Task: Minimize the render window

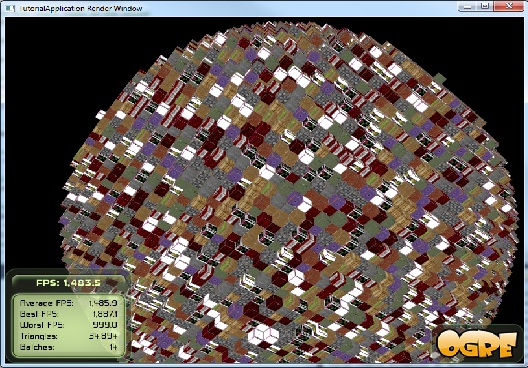Action: [468, 6]
